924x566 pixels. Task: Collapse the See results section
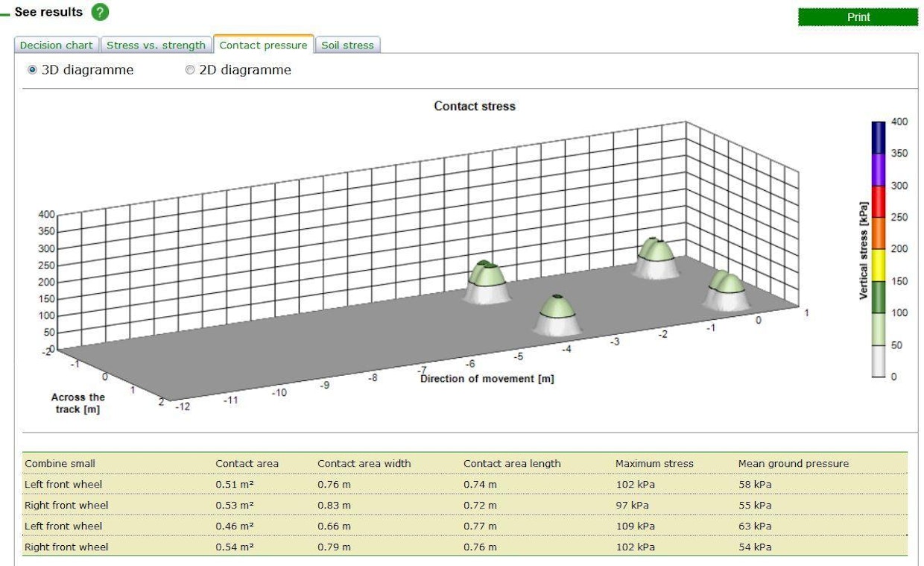pos(5,13)
